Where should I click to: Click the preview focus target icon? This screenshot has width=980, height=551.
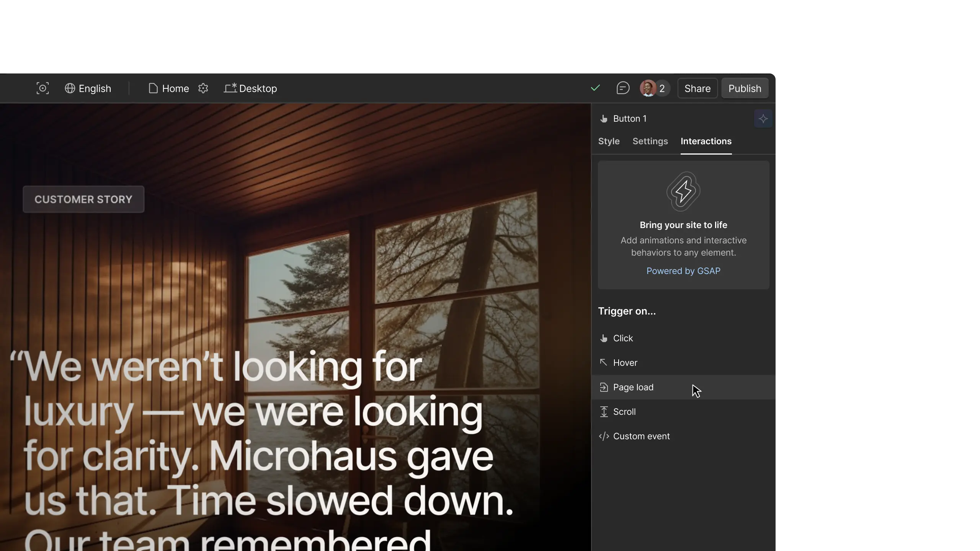42,88
